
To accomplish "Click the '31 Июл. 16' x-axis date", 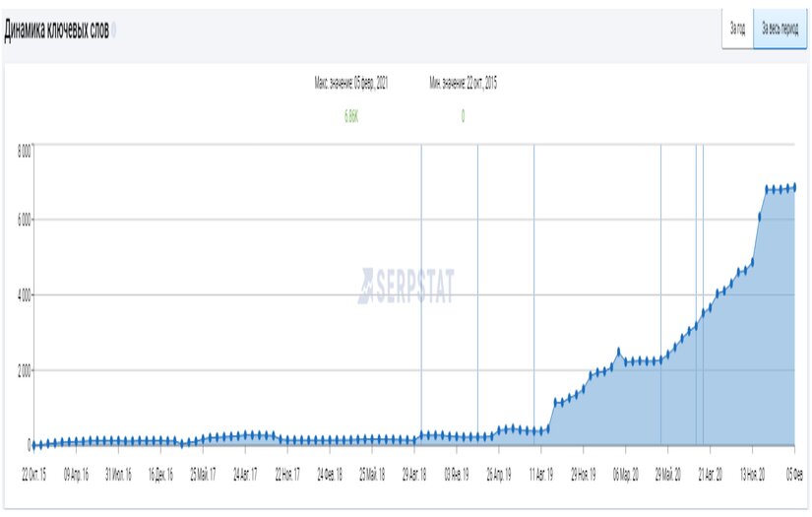I will (x=118, y=475).
